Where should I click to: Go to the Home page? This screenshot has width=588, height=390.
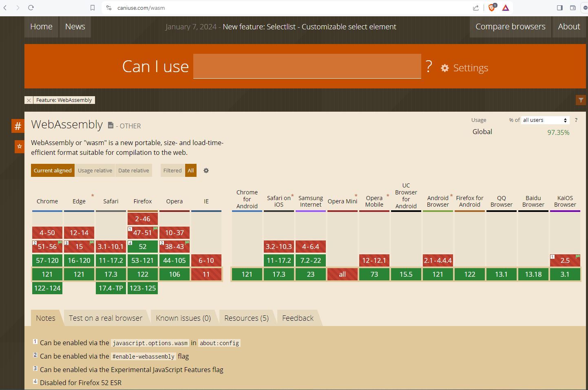pos(41,27)
